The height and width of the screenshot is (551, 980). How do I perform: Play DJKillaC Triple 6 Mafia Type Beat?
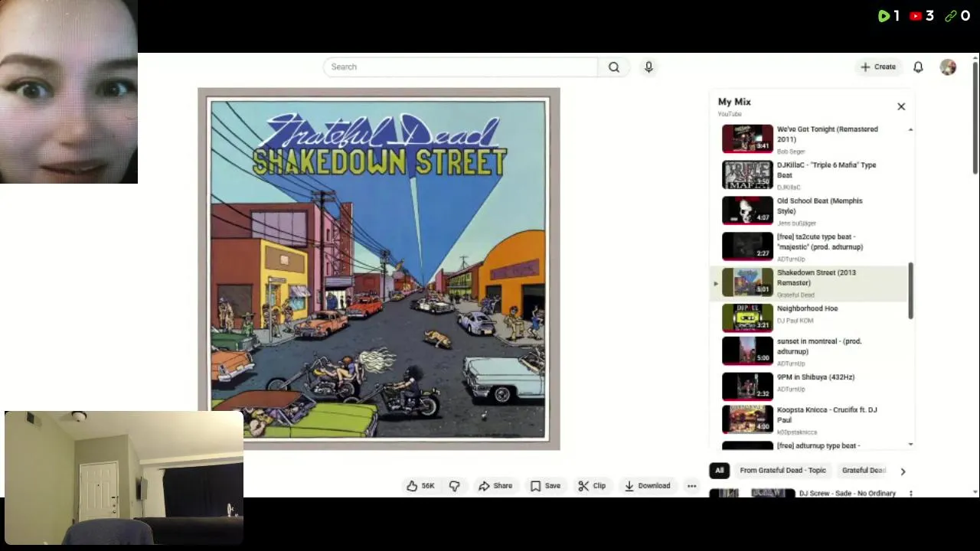pos(747,174)
